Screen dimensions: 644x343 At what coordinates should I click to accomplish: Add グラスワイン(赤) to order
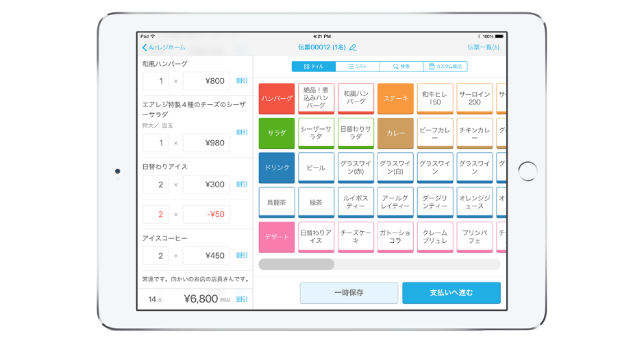coord(356,168)
